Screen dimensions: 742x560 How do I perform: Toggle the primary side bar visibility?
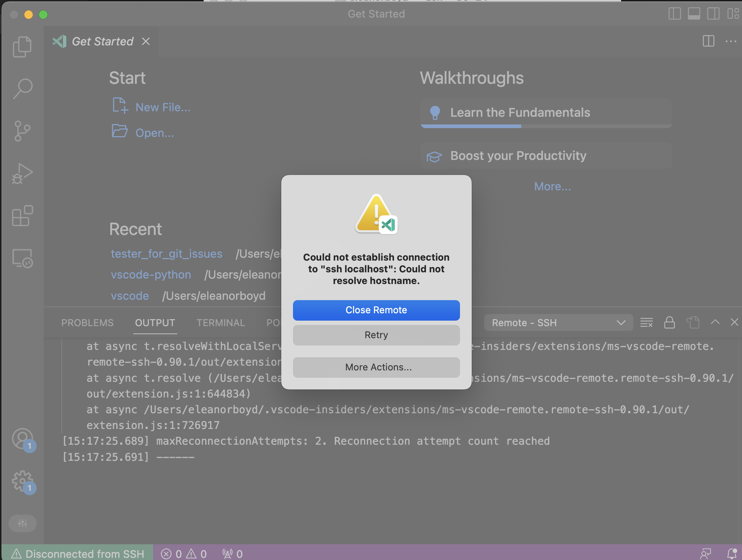pyautogui.click(x=674, y=14)
